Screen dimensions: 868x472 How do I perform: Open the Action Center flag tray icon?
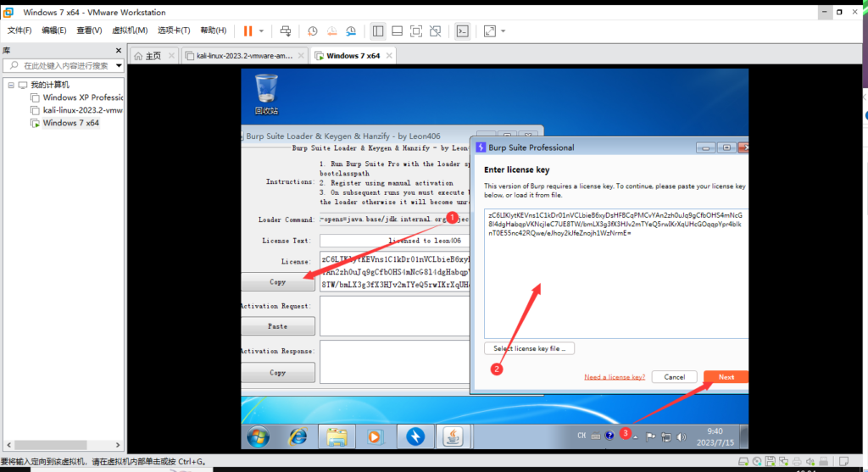650,437
